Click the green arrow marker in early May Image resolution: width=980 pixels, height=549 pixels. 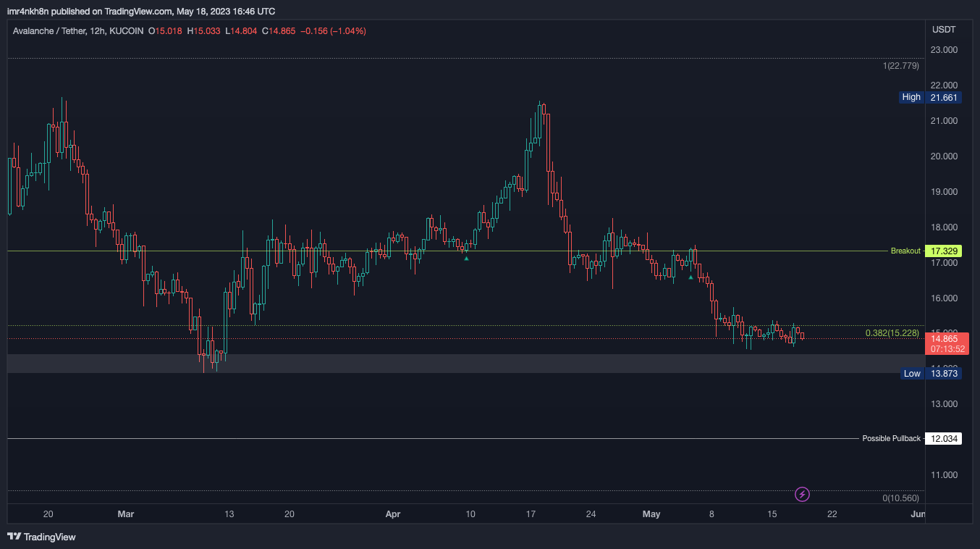(690, 277)
